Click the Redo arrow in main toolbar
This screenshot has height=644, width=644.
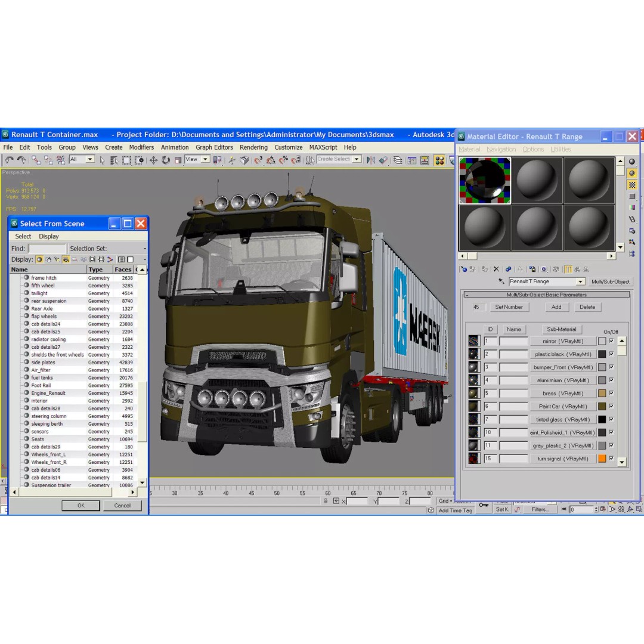point(21,160)
